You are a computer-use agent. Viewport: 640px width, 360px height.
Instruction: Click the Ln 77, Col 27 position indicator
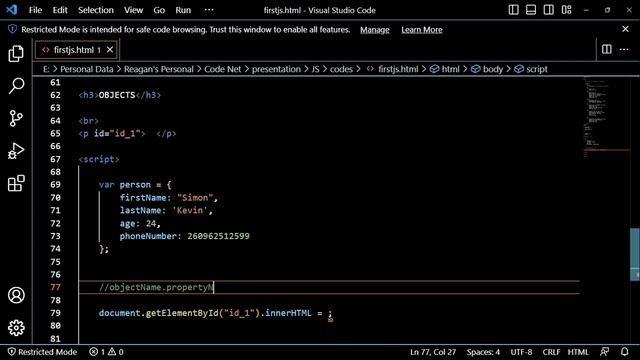coord(433,351)
